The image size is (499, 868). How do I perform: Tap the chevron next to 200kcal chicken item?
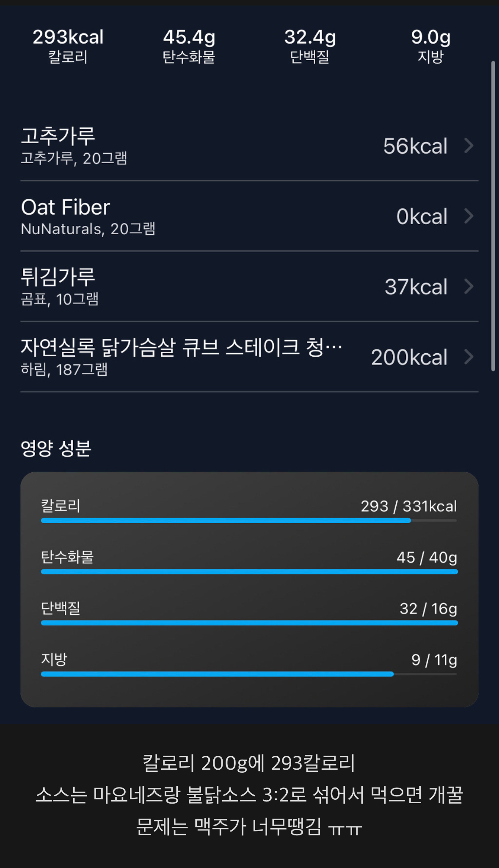coord(469,357)
